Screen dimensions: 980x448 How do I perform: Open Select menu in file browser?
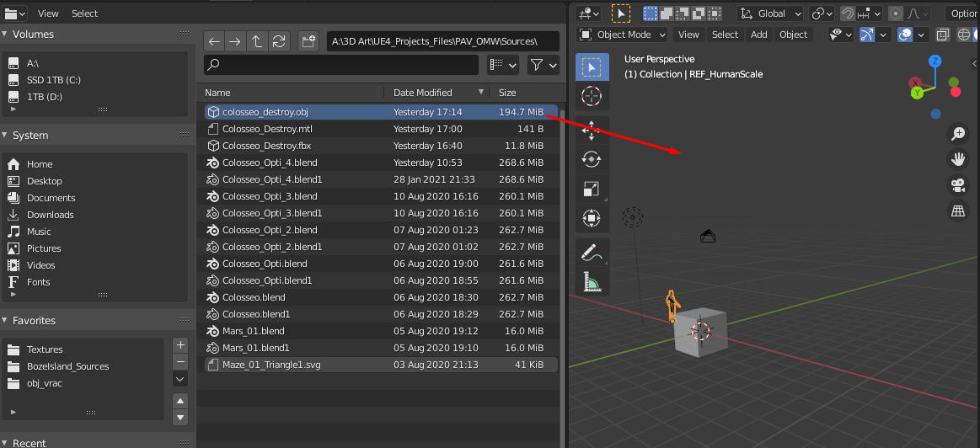84,13
